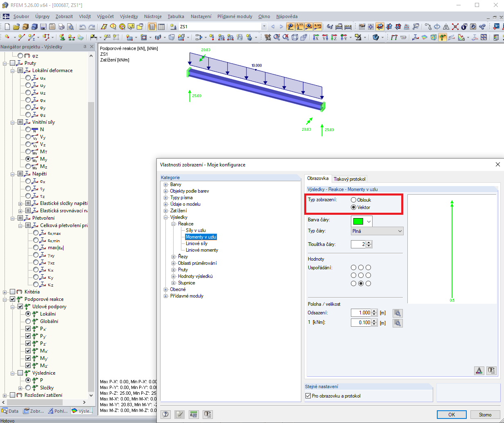The width and height of the screenshot is (504, 423).
Task: Expand the Barvy category
Action: coord(166,184)
